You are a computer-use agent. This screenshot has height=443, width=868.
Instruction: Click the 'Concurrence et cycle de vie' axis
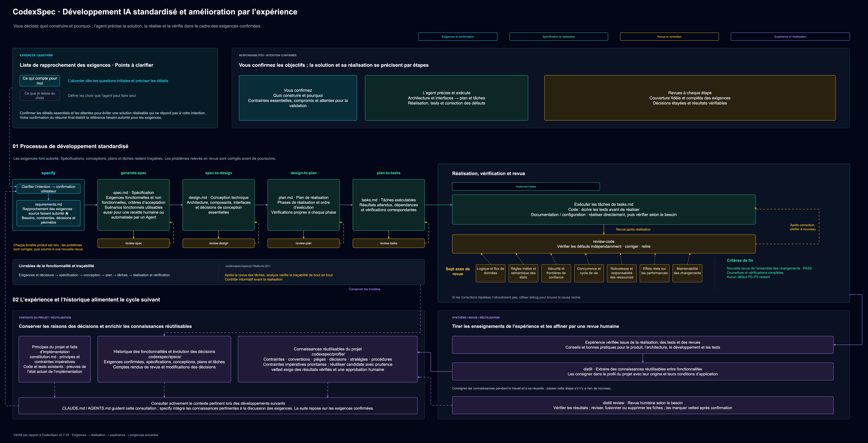tap(589, 273)
